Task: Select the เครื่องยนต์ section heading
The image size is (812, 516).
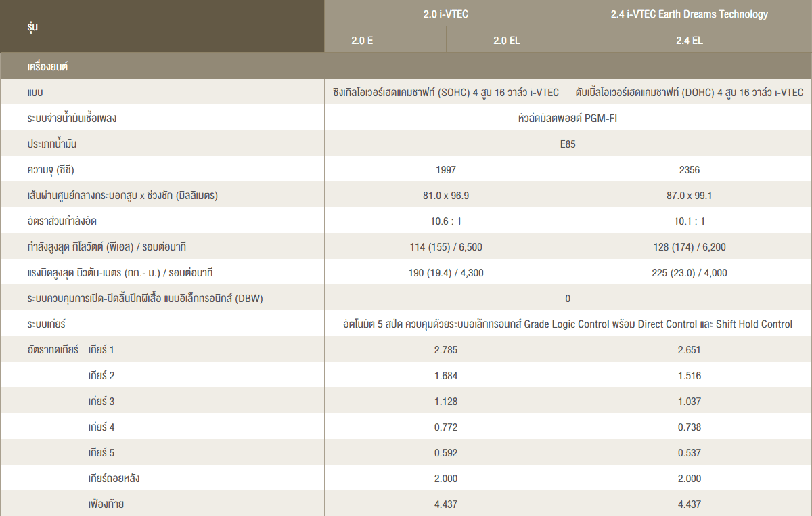Action: (49, 66)
